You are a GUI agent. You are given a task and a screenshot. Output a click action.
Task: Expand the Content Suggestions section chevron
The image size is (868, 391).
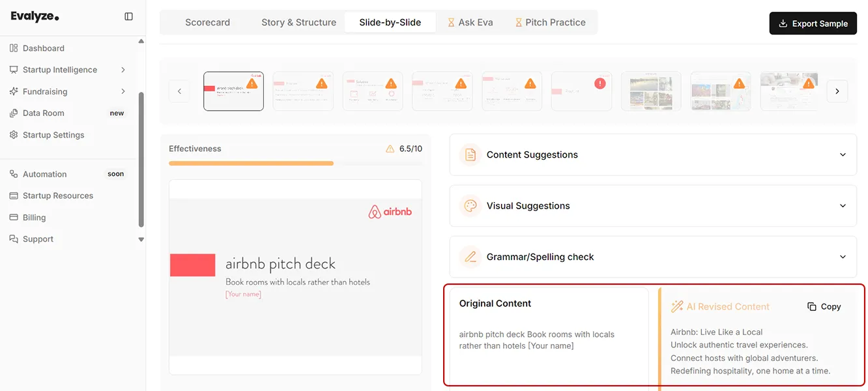[843, 154]
